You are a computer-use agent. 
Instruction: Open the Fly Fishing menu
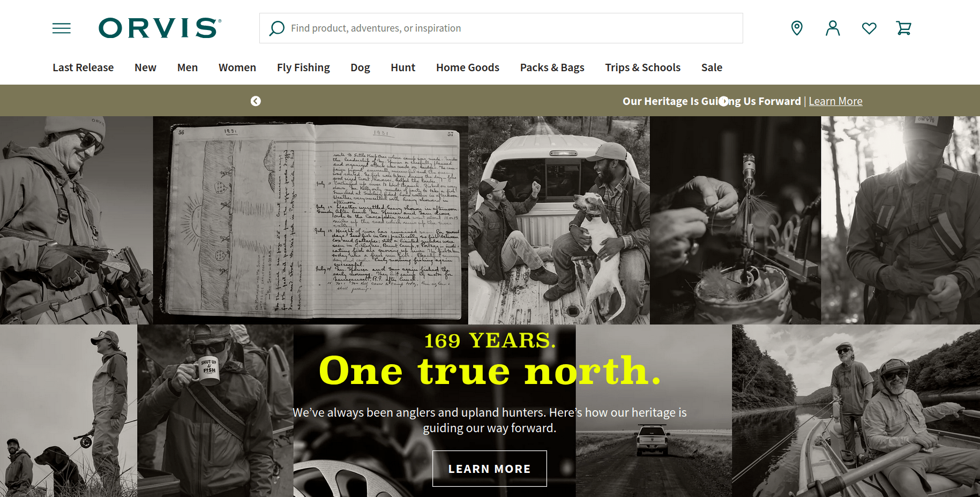point(303,67)
